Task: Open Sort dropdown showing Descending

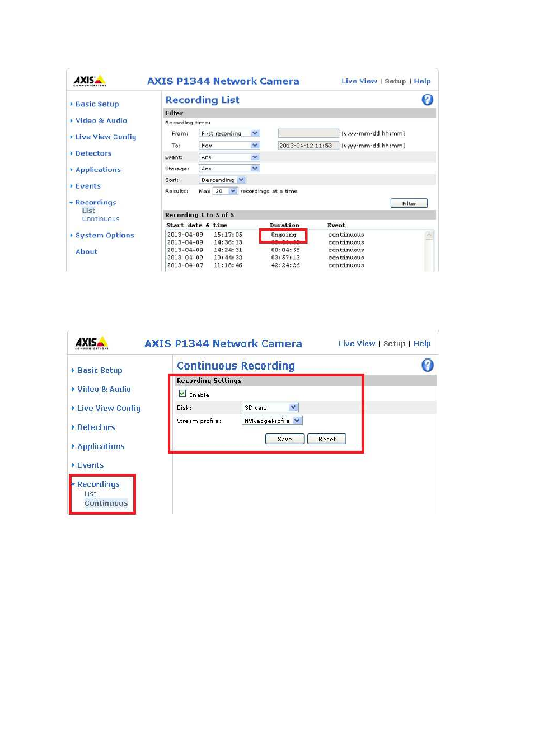Action: (x=222, y=180)
